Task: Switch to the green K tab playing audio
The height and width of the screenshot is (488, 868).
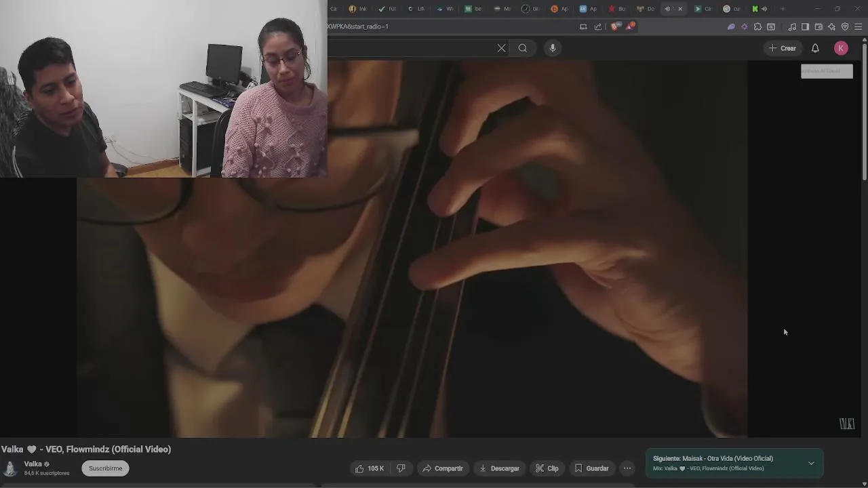Action: click(759, 9)
